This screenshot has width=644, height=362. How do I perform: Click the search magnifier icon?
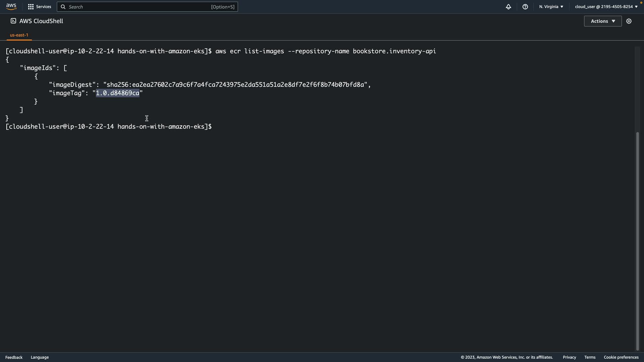pyautogui.click(x=63, y=7)
